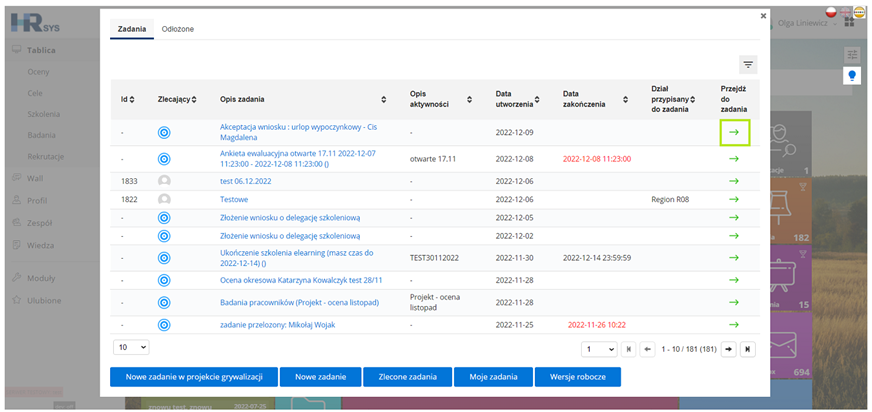Click green arrow for urlop wypoczynkowy task

coord(734,132)
